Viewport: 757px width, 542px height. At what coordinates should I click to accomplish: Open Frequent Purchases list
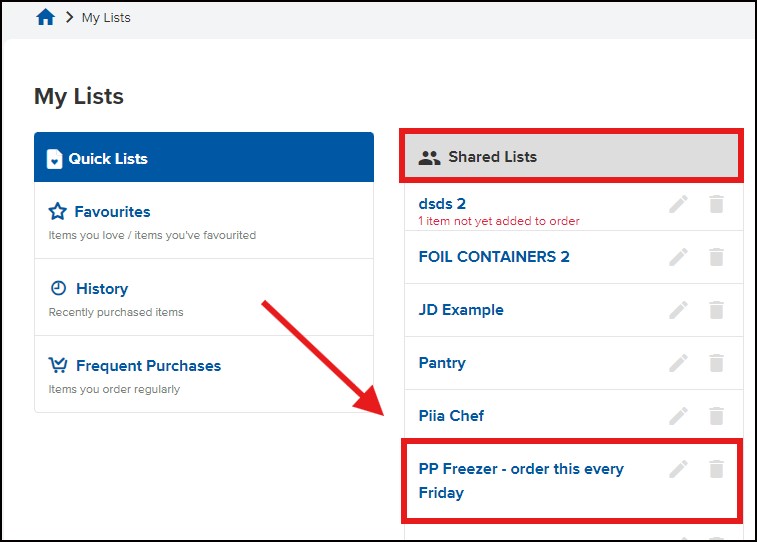147,366
